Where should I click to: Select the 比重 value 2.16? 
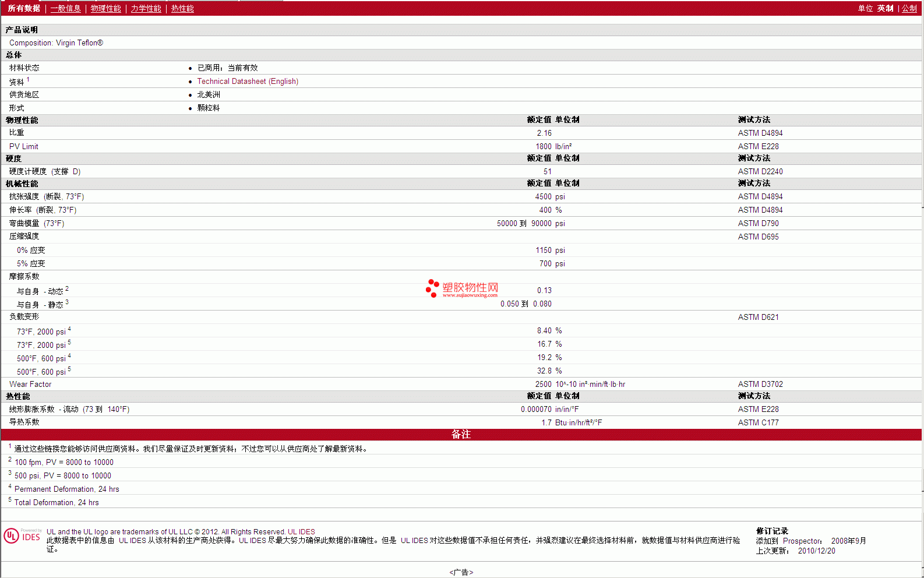[544, 133]
